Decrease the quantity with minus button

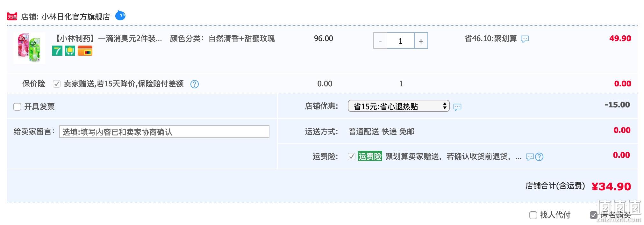380,41
